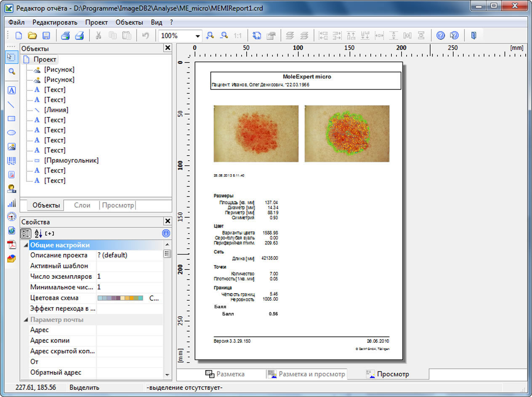Collapse the Параметр почты group

pyautogui.click(x=26, y=320)
